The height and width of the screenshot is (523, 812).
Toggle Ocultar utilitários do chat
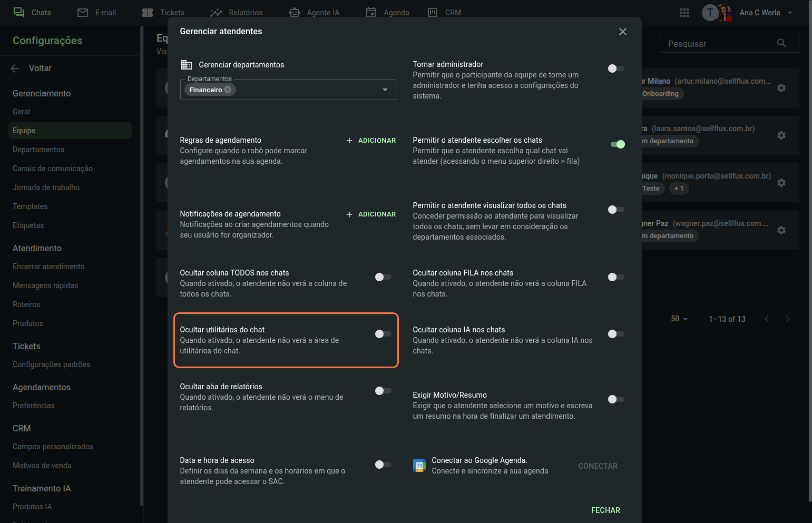[383, 334]
